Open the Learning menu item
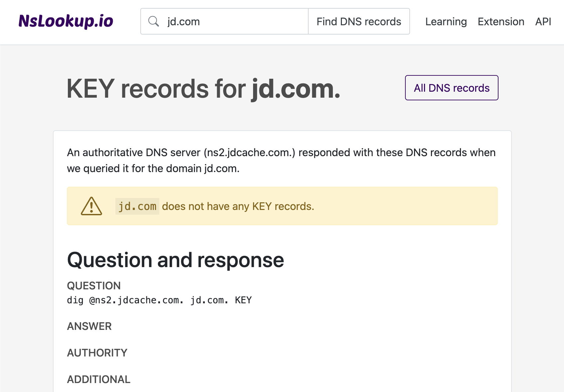Viewport: 564px width, 392px height. (446, 21)
